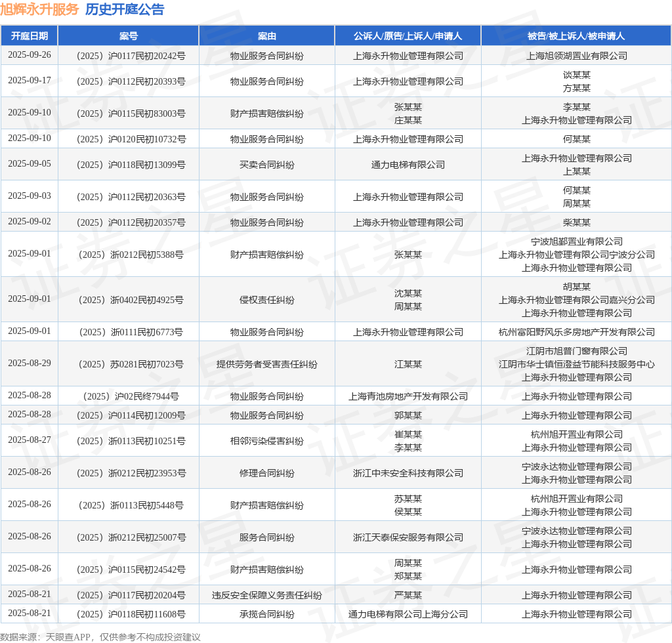This screenshot has width=672, height=643.
Task: Click the heading 历史开庭公告
Action: click(125, 9)
